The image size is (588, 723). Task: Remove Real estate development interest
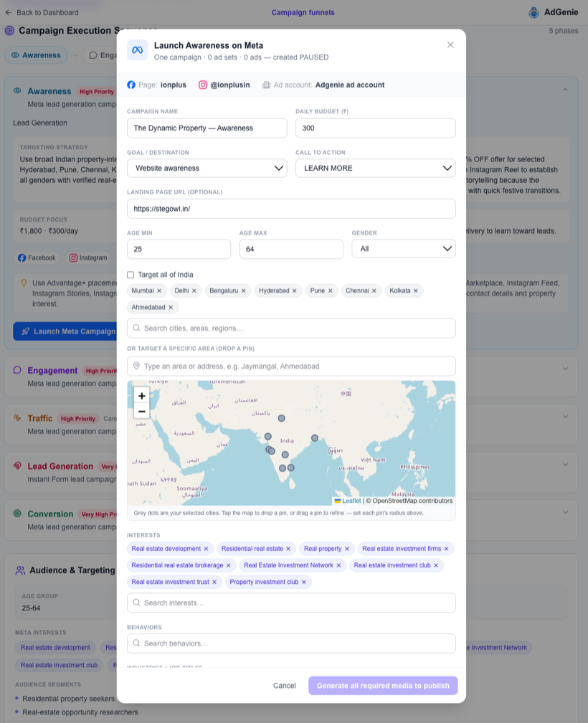pos(206,549)
